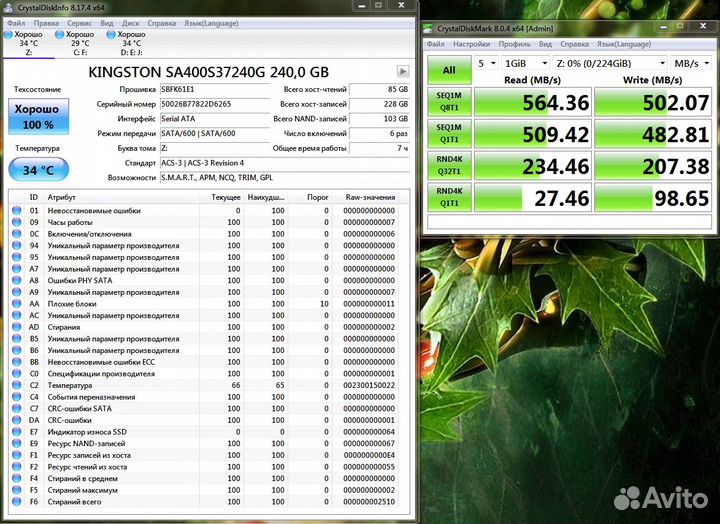Click status circle for AA Плохие блоки
The height and width of the screenshot is (524, 720).
pyautogui.click(x=17, y=304)
